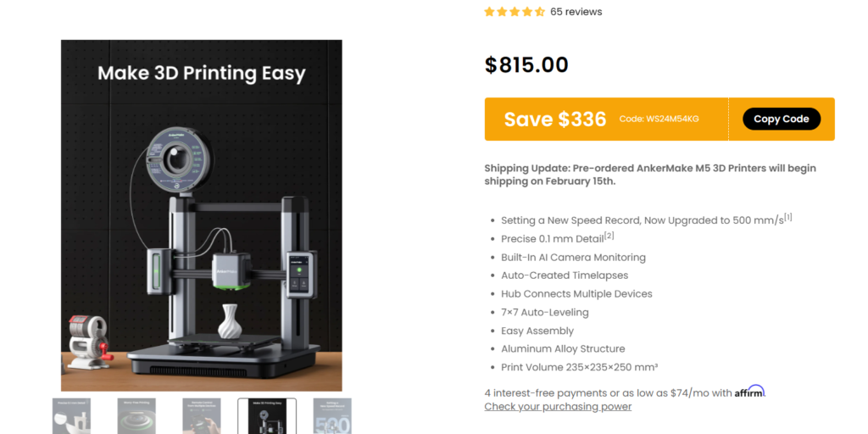Open Check your purchasing power link
This screenshot has height=434, width=868.
coord(558,407)
